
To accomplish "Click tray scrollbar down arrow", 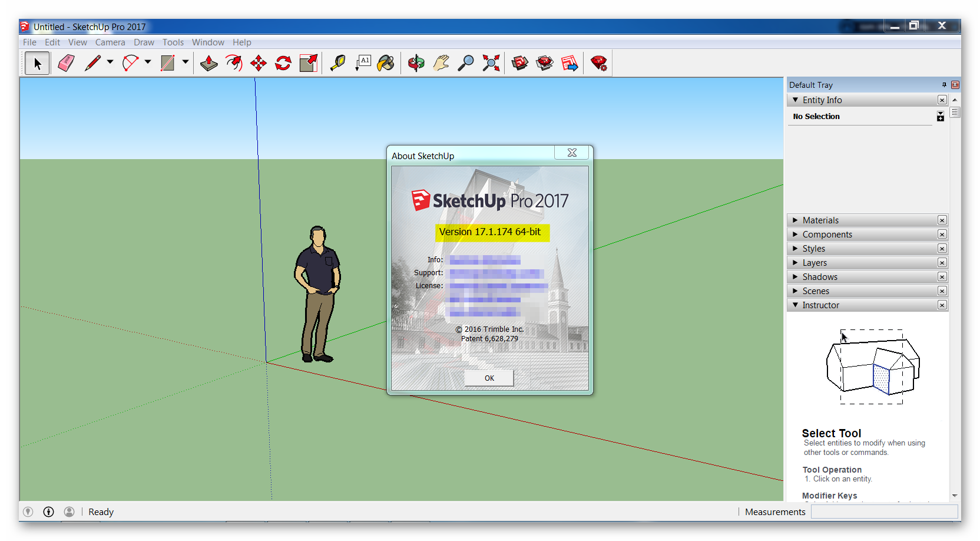I will tap(955, 496).
